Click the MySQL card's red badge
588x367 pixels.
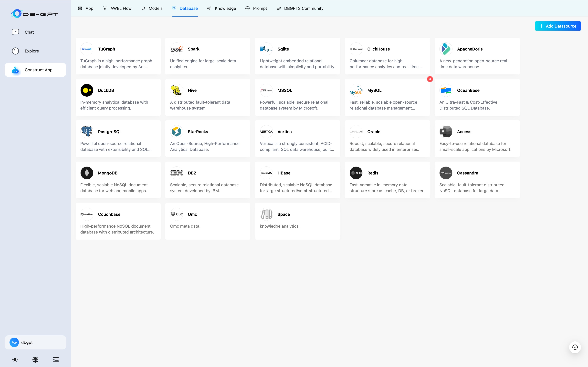[x=430, y=79]
